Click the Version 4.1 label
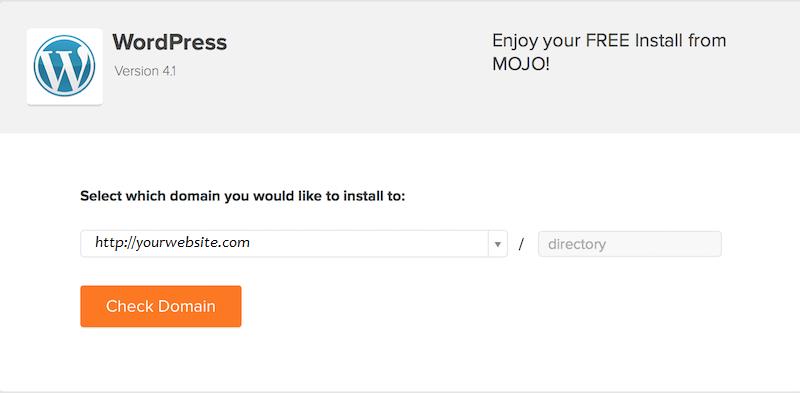Image resolution: width=800 pixels, height=393 pixels. pyautogui.click(x=145, y=71)
